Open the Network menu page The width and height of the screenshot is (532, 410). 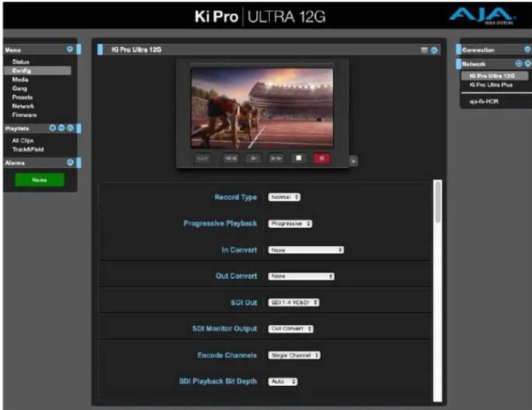tap(23, 106)
